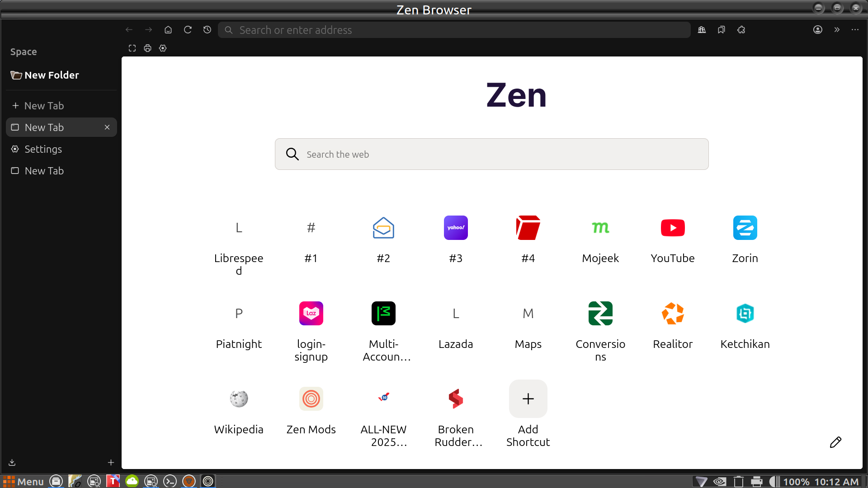Click Add Shortcut tile
868x488 pixels.
(528, 399)
